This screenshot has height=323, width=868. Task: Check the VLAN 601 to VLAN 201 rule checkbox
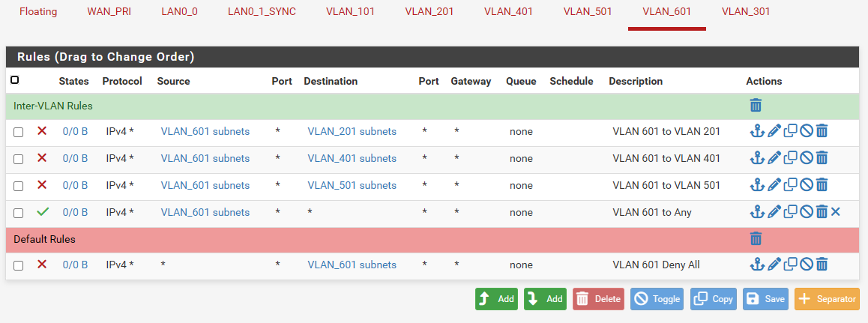click(19, 132)
